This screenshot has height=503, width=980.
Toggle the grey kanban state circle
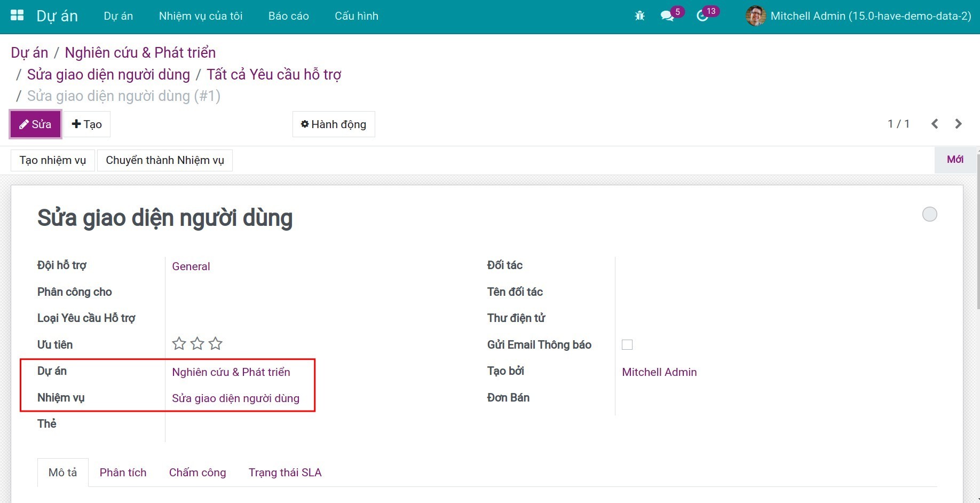[929, 214]
